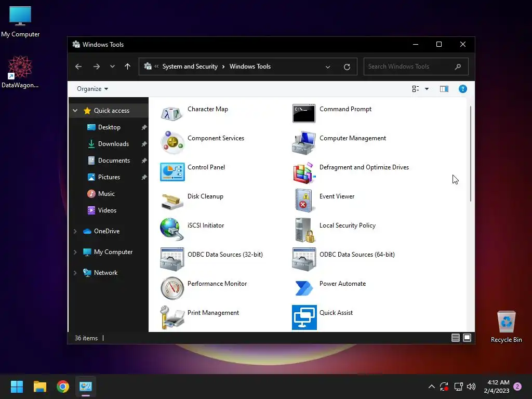Open the Character Map icon
Image resolution: width=532 pixels, height=399 pixels.
171,113
